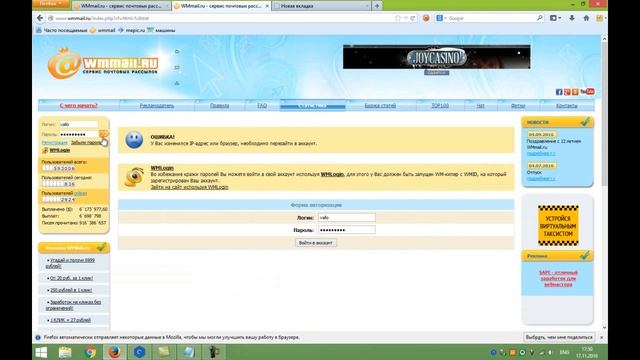Open the wmmail bookmark in bookmarks toolbar
The image size is (640, 360).
(x=103, y=30)
